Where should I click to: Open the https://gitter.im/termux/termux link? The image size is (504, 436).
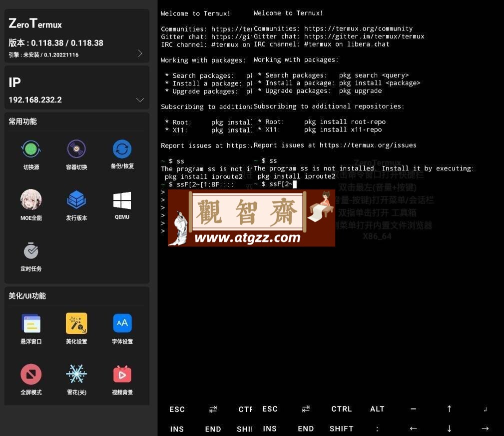[364, 36]
